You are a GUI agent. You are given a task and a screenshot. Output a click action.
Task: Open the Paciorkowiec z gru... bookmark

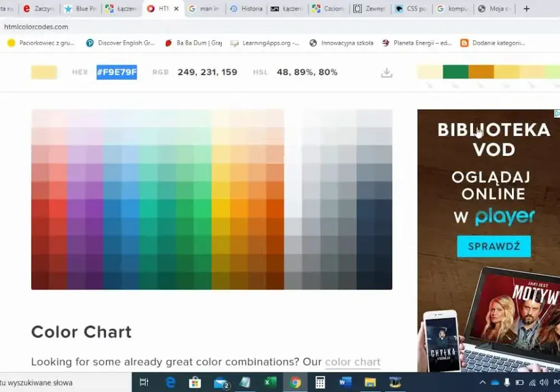coord(41,43)
